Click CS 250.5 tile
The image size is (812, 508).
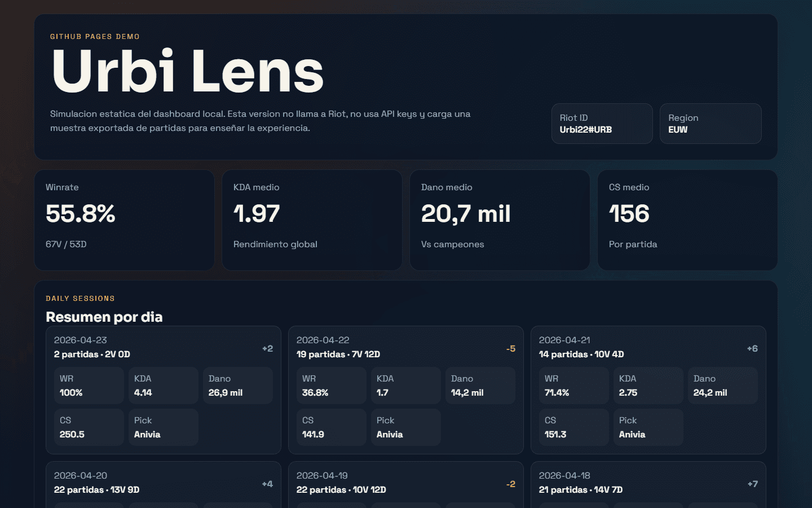[x=89, y=427]
